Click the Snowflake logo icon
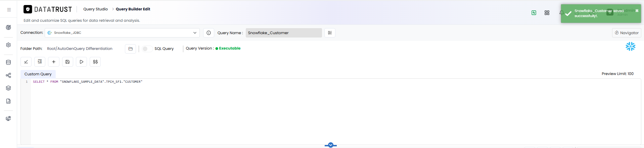The height and width of the screenshot is (148, 644). [x=631, y=47]
